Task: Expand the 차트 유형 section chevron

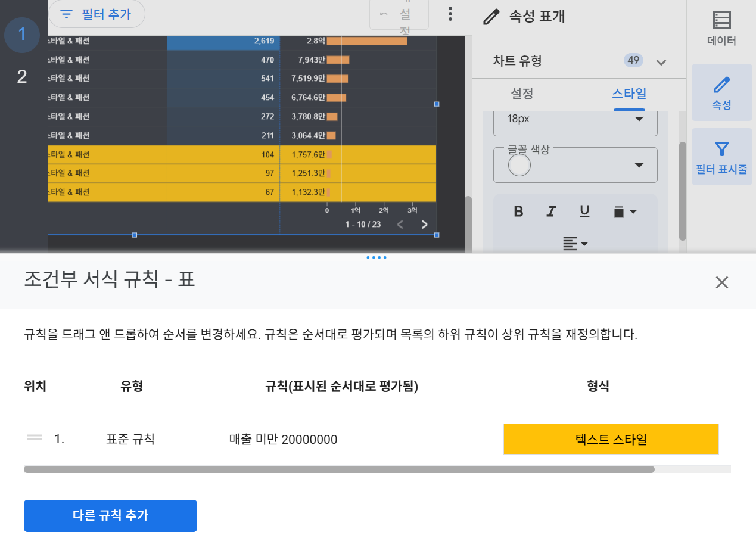Action: (661, 61)
